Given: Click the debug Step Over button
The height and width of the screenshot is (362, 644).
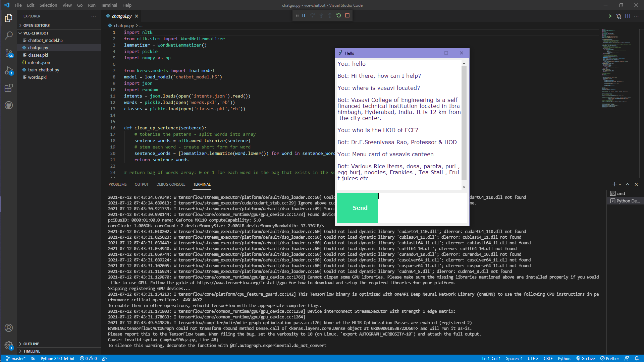Looking at the screenshot, I should point(312,15).
